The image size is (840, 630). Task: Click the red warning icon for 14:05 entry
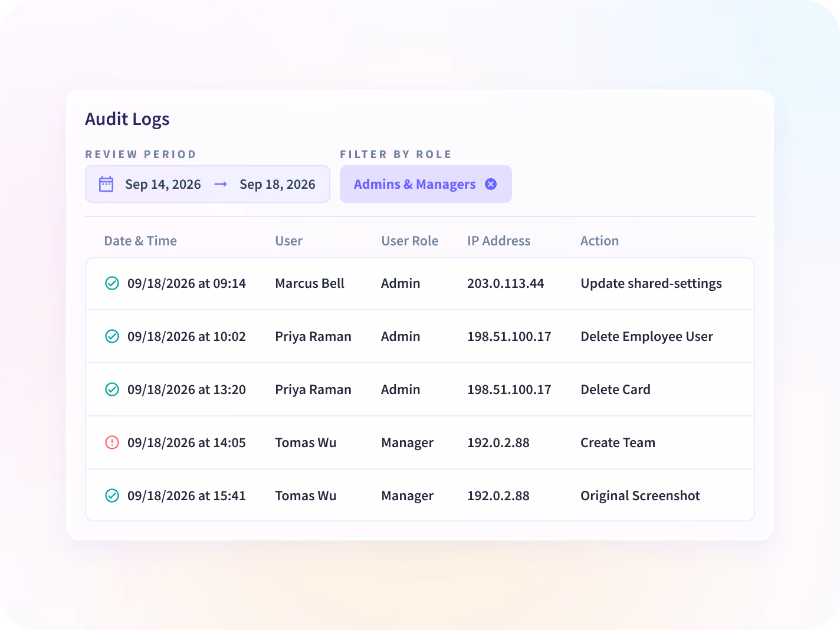112,442
